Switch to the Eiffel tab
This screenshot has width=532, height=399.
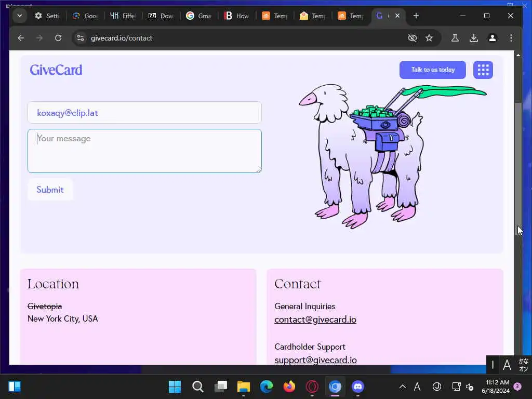point(123,16)
